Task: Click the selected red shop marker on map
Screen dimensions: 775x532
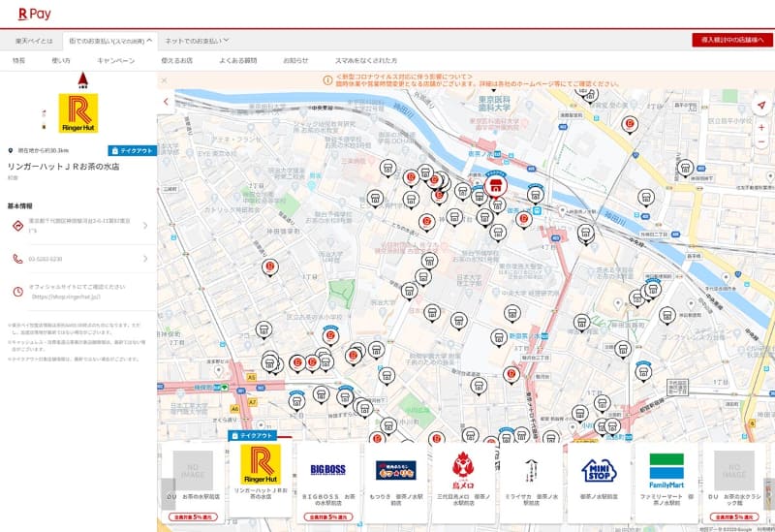Action: coord(495,186)
